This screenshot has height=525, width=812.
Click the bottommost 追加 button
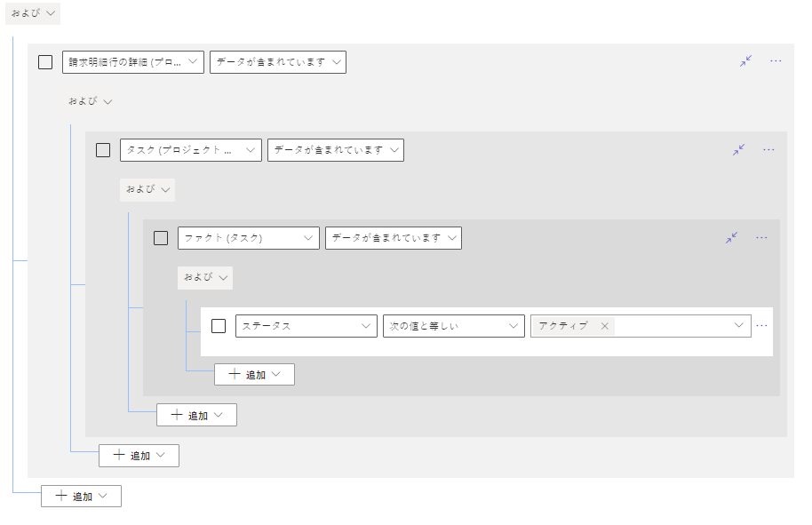coord(81,497)
